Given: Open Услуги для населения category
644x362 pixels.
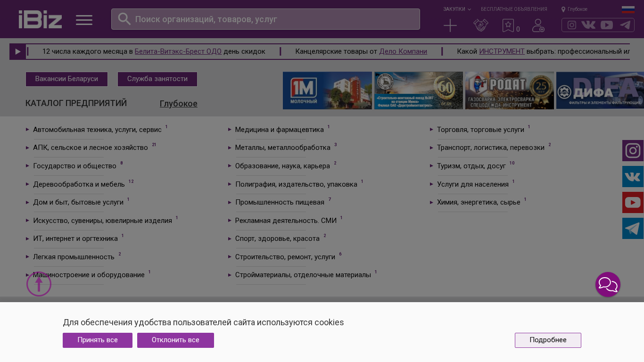Looking at the screenshot, I should [473, 184].
